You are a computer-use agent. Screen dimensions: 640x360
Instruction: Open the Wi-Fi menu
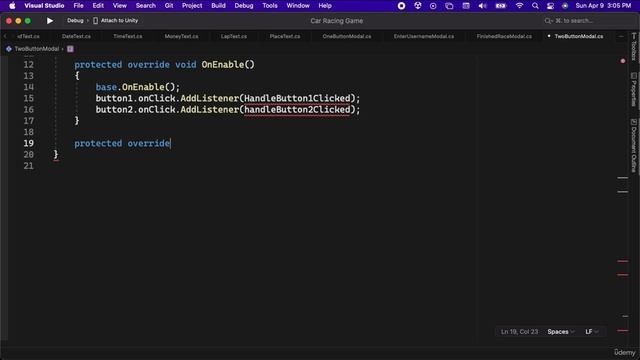pos(520,6)
